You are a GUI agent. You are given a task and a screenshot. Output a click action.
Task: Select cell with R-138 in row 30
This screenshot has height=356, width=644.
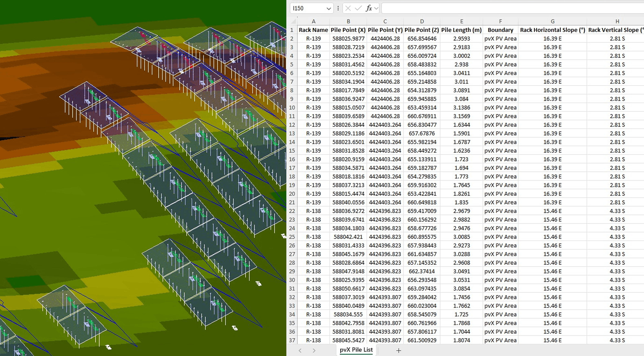(x=313, y=280)
